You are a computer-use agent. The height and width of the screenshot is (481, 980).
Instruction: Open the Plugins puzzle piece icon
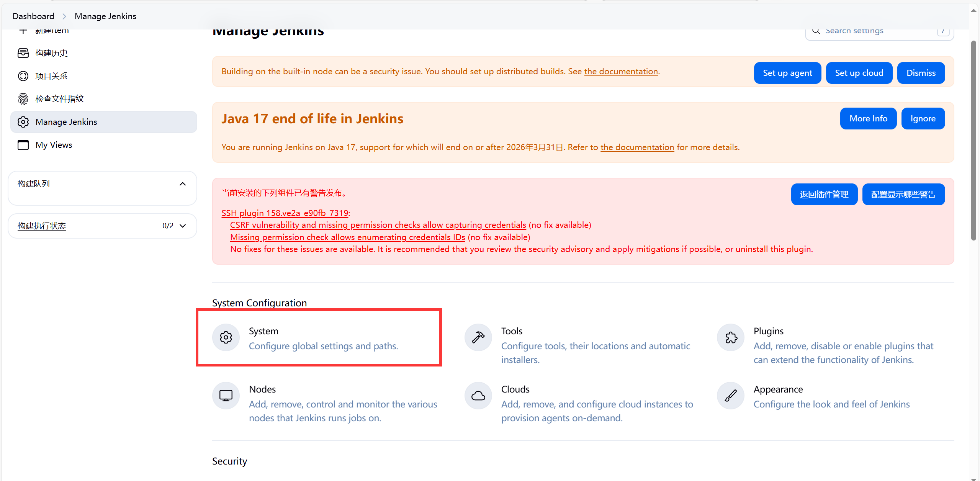[731, 337]
